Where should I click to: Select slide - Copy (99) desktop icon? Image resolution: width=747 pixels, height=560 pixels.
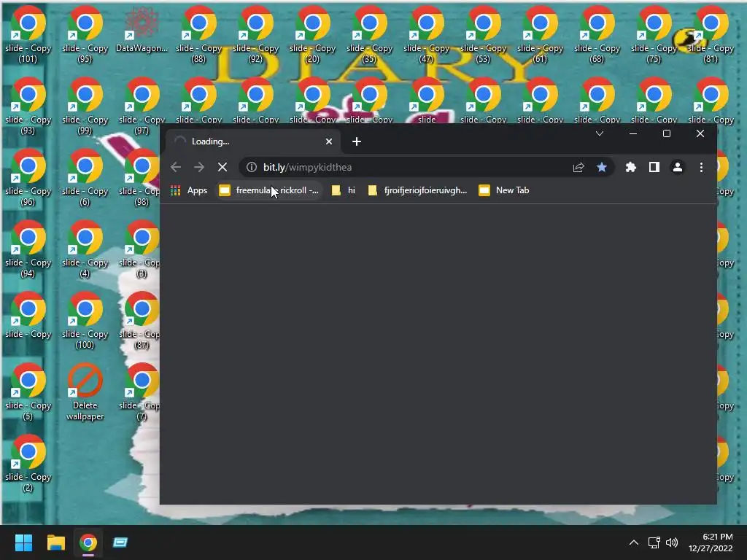[85, 106]
